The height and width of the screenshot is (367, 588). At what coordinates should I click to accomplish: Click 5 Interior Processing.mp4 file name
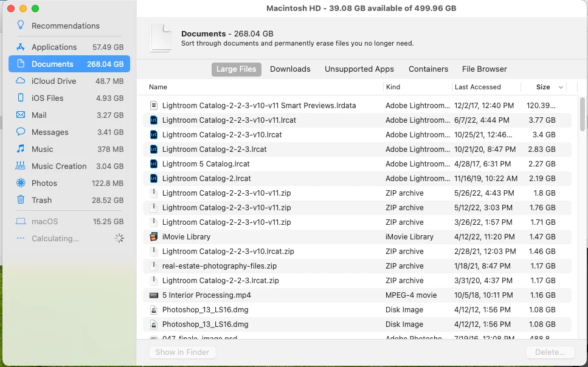click(x=206, y=295)
